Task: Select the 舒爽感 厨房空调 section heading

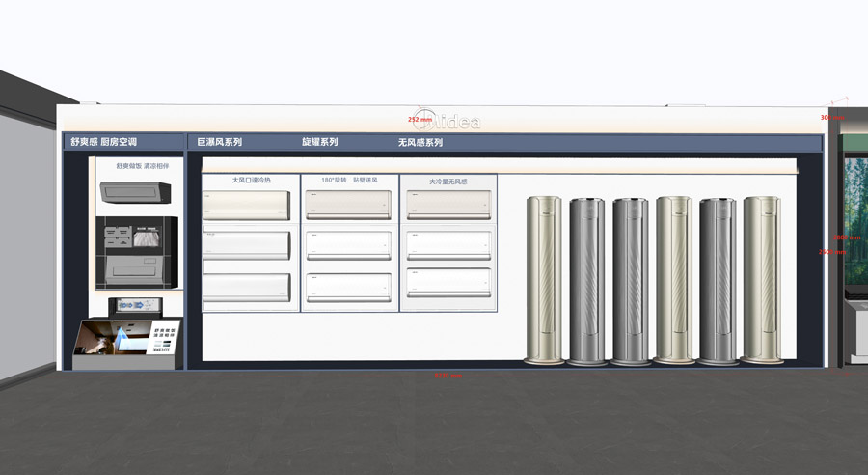Action: point(103,142)
